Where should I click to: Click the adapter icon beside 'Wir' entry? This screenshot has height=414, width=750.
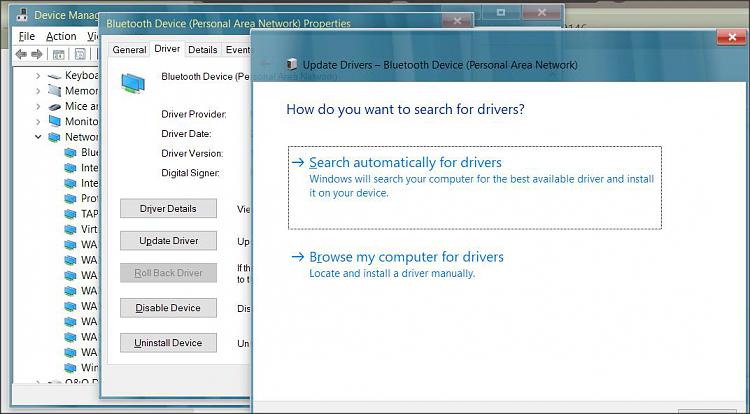click(70, 368)
